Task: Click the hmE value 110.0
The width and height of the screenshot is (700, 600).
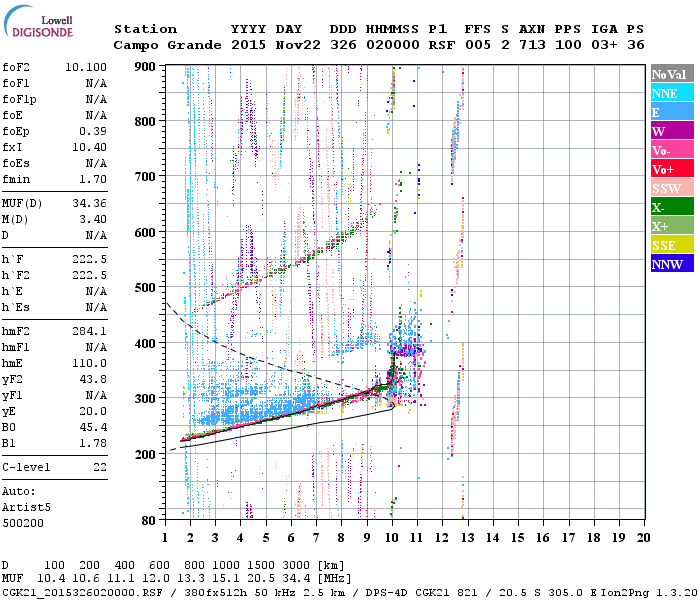Action: click(x=89, y=363)
